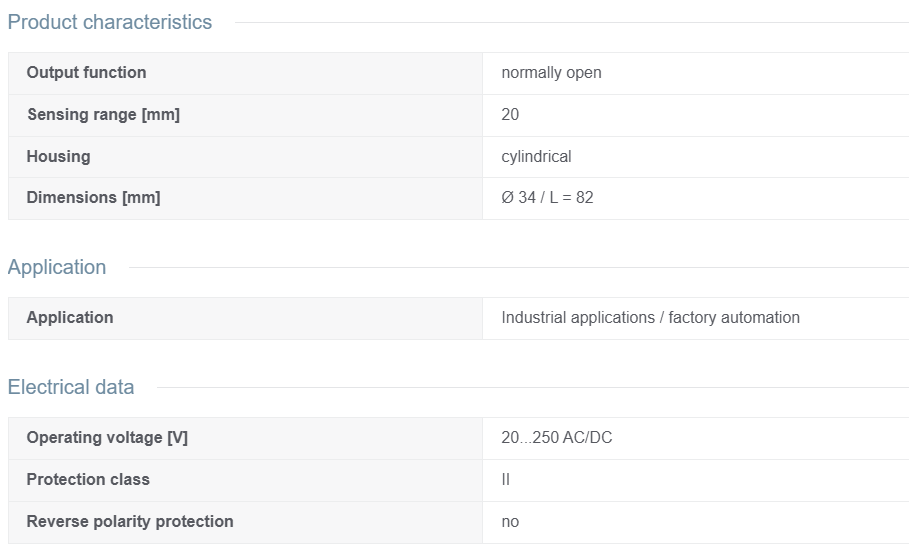The image size is (909, 545).
Task: Select the Output function label
Action: (86, 72)
